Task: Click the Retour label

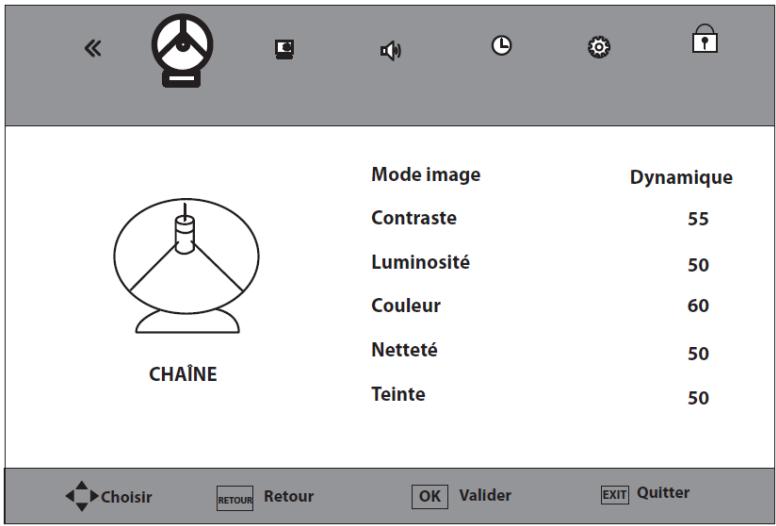Action: (x=289, y=496)
